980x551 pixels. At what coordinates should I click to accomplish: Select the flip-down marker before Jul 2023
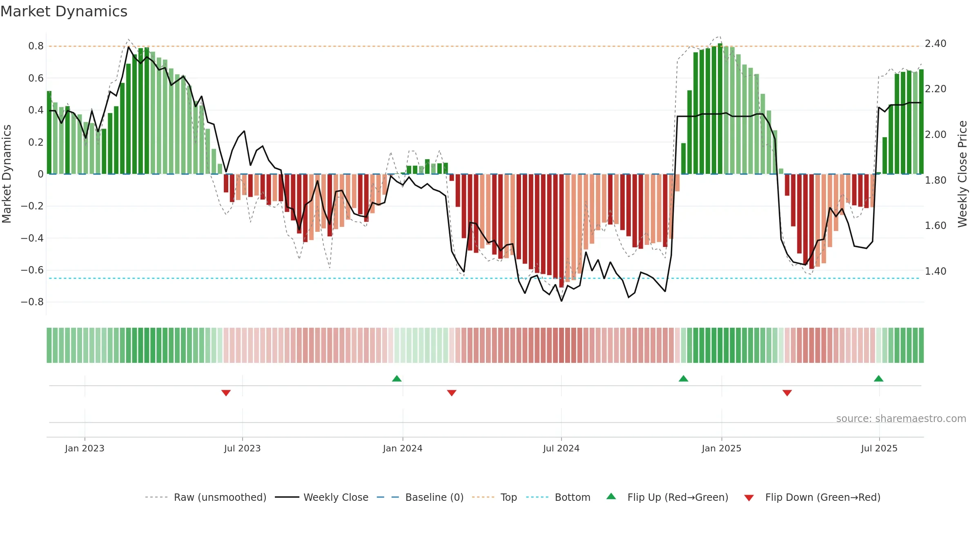point(226,393)
